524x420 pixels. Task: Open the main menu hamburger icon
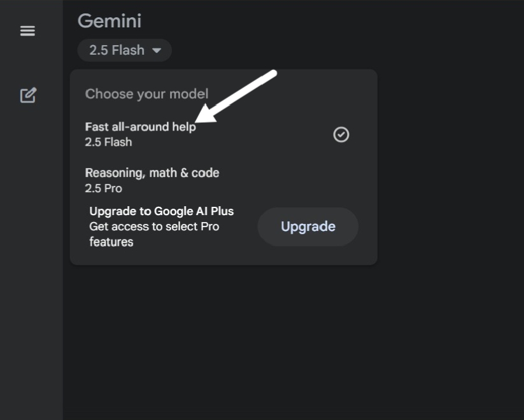[27, 31]
